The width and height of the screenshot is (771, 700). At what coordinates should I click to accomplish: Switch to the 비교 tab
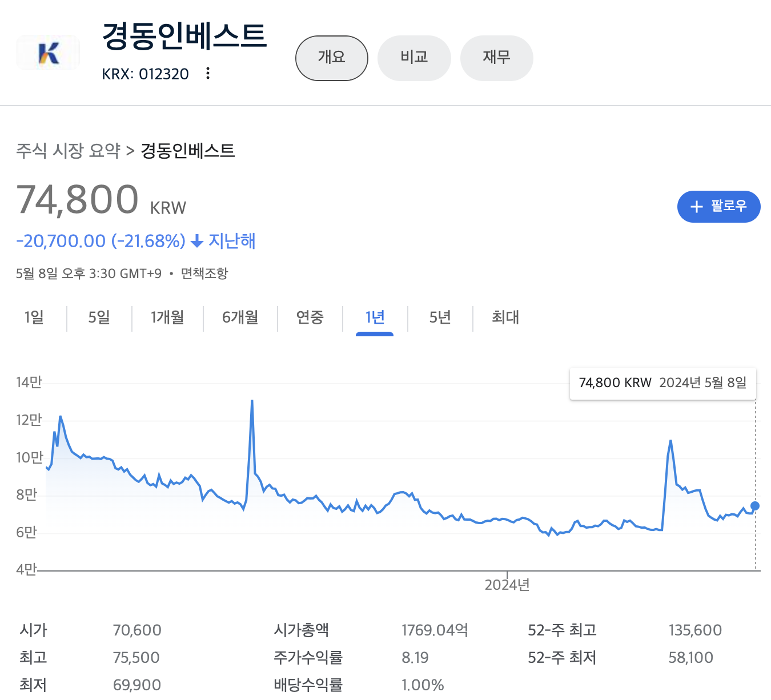(415, 58)
